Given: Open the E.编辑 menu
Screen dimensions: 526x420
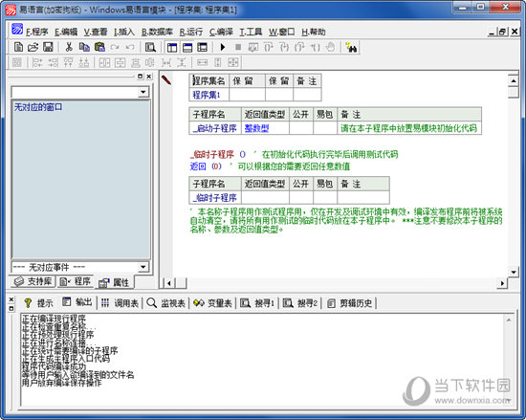Looking at the screenshot, I should [x=66, y=33].
